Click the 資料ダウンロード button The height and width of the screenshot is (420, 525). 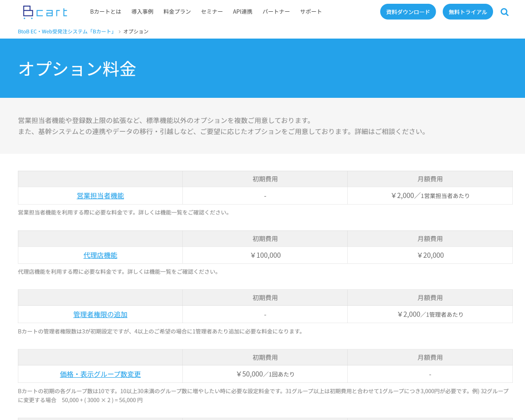coord(408,12)
